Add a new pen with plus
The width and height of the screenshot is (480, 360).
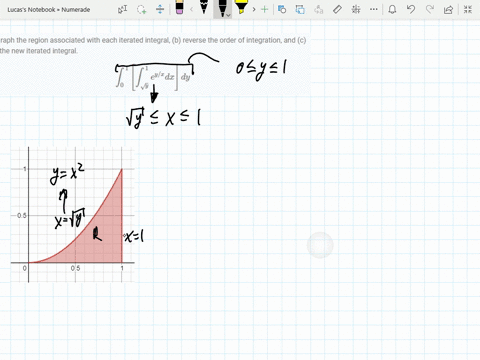click(264, 9)
